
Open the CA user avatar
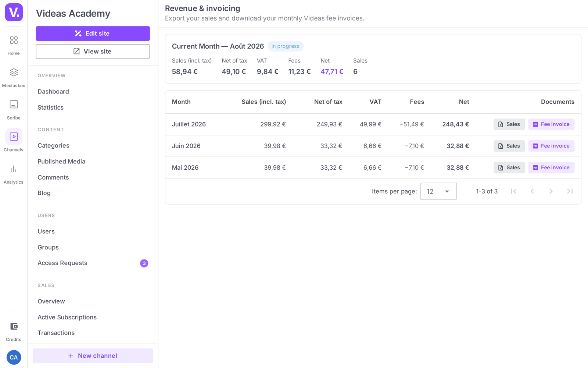[x=14, y=357]
